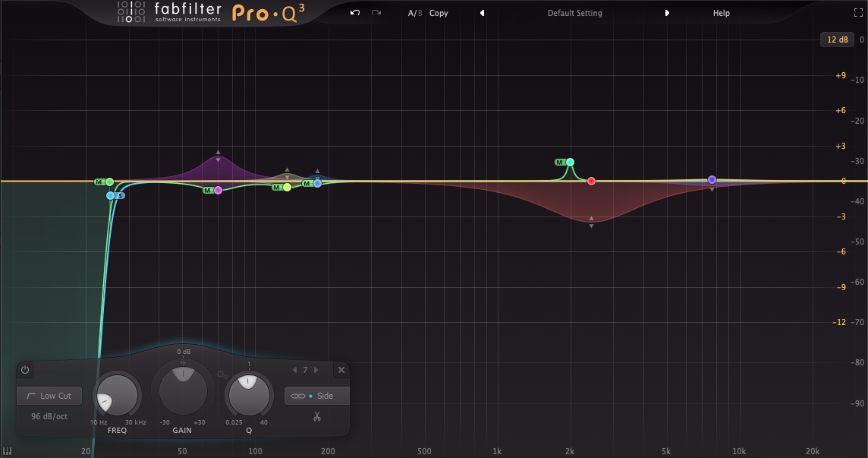This screenshot has height=458, width=868.
Task: Click the redo arrow icon
Action: tap(375, 12)
